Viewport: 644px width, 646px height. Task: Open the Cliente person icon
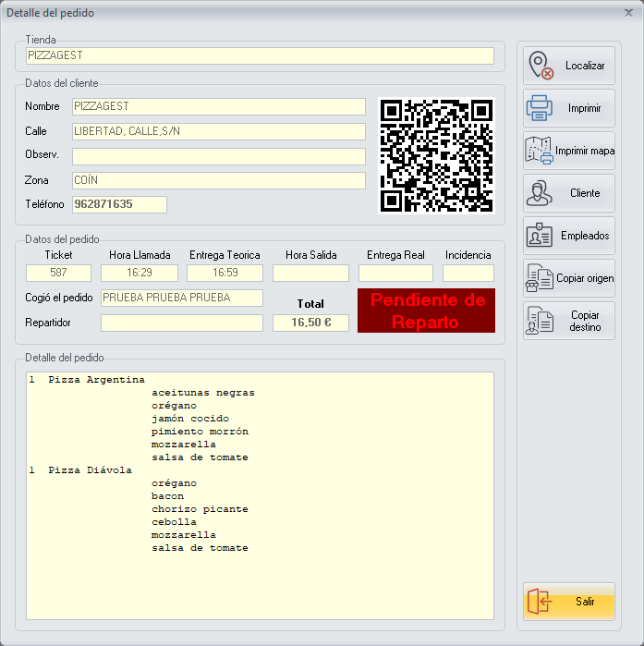(x=540, y=193)
